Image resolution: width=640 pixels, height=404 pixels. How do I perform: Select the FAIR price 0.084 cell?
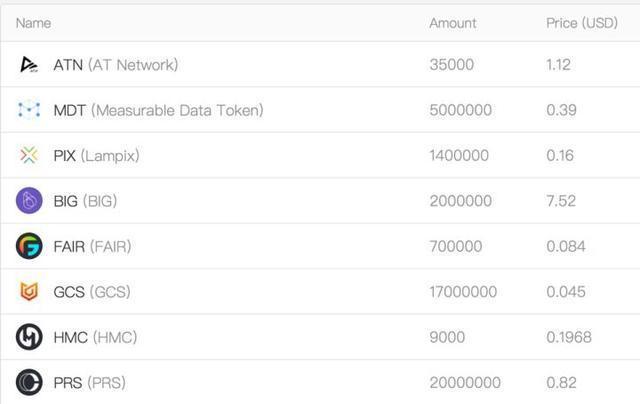(x=566, y=246)
